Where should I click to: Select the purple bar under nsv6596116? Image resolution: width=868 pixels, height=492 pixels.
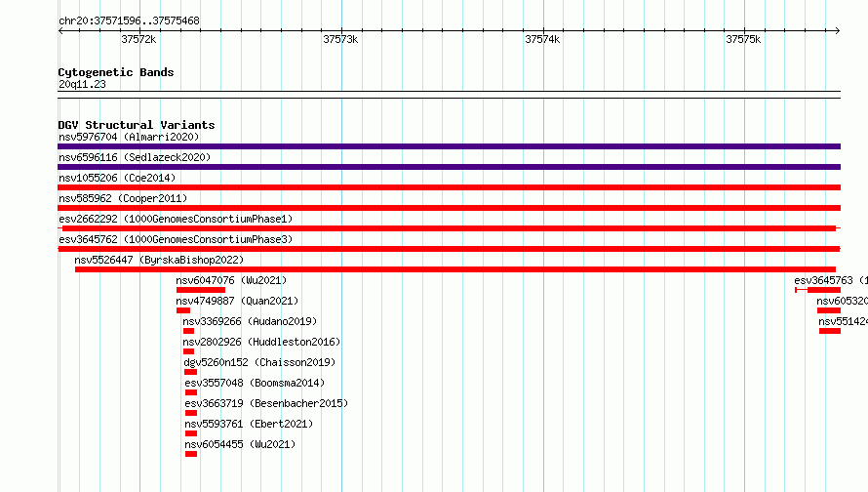click(449, 167)
